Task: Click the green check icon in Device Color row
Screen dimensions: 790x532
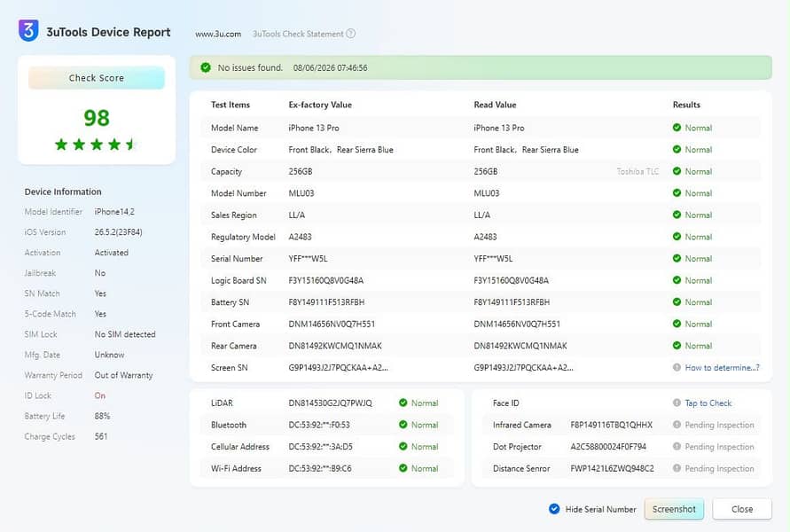Action: pos(677,149)
